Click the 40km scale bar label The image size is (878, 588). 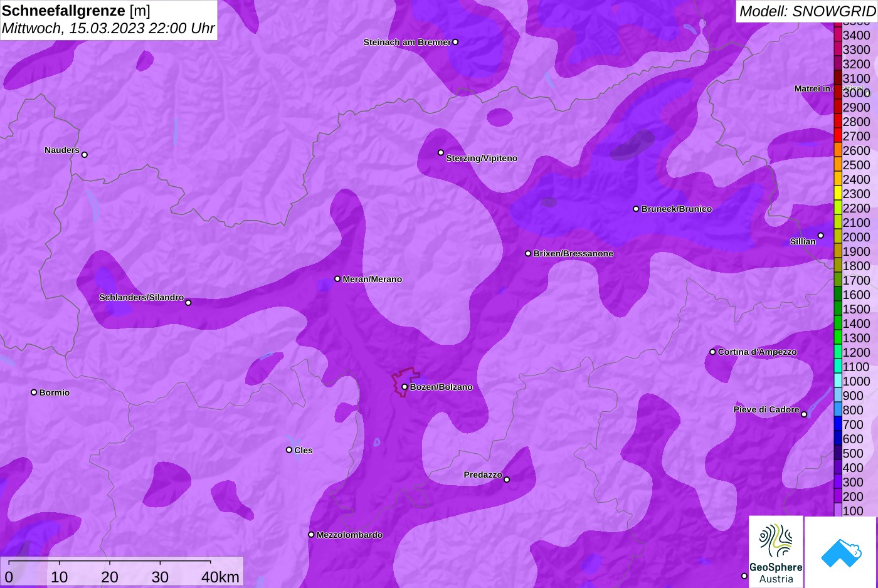pyautogui.click(x=220, y=577)
